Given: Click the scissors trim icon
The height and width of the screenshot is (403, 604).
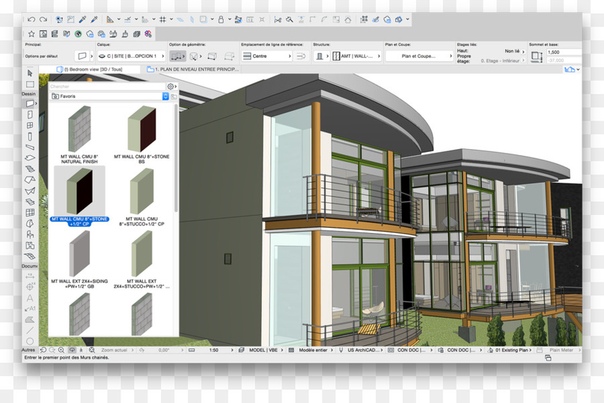Looking at the screenshot, I should [x=277, y=20].
